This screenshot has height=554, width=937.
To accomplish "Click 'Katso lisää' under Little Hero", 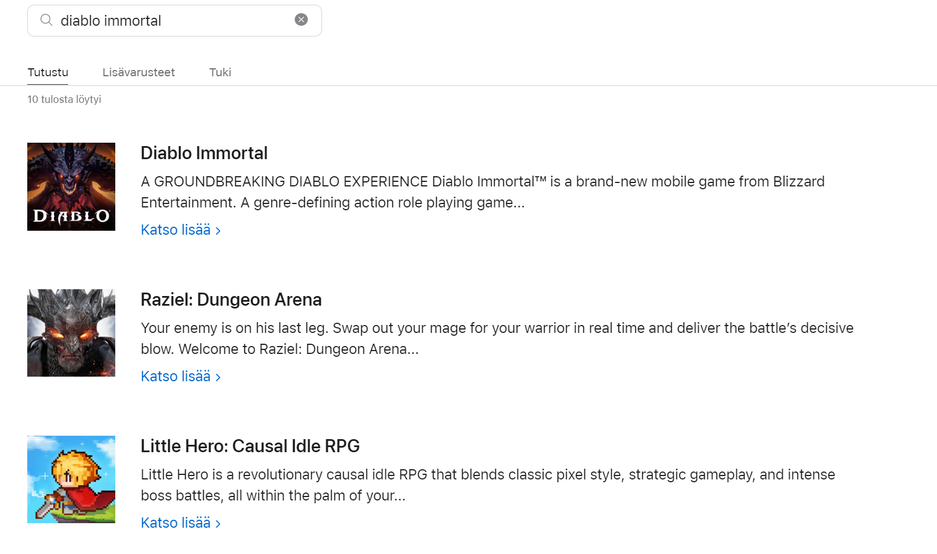I will [180, 523].
